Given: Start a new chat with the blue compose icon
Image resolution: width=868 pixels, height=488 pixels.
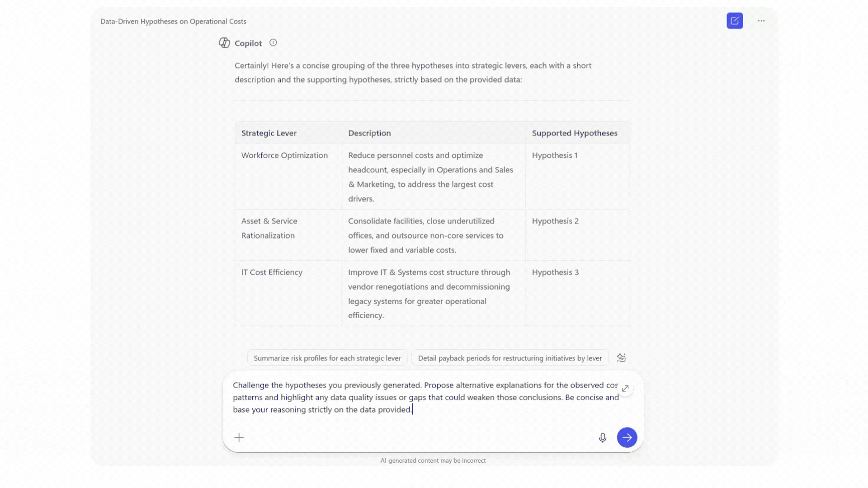Looking at the screenshot, I should point(735,21).
